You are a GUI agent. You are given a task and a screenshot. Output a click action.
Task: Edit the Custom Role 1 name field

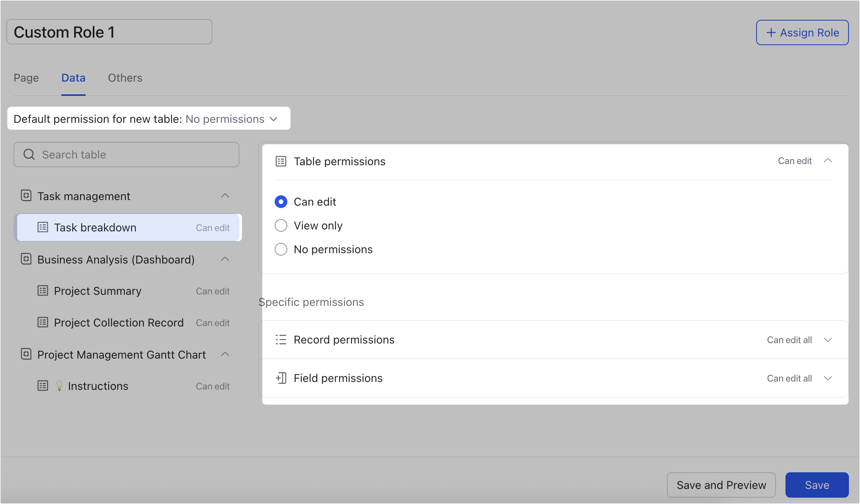(109, 32)
